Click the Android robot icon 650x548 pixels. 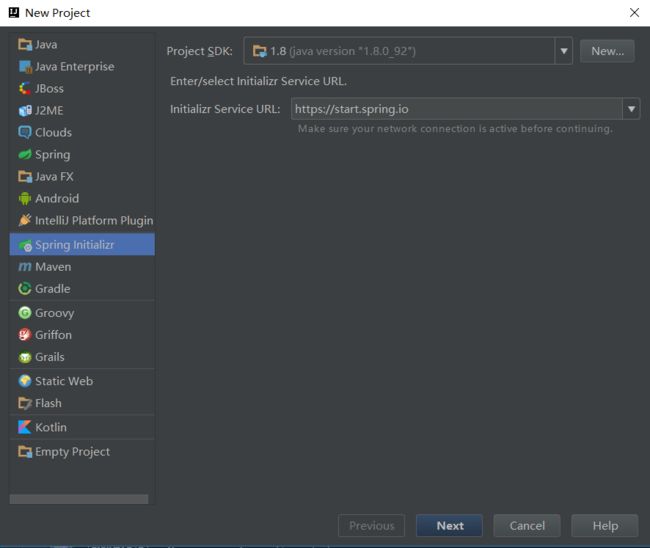click(x=25, y=198)
